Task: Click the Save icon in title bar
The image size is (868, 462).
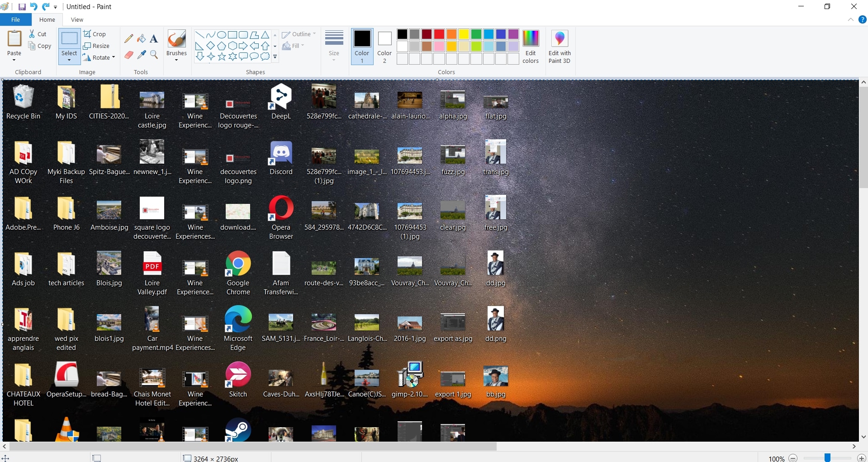Action: [22, 7]
